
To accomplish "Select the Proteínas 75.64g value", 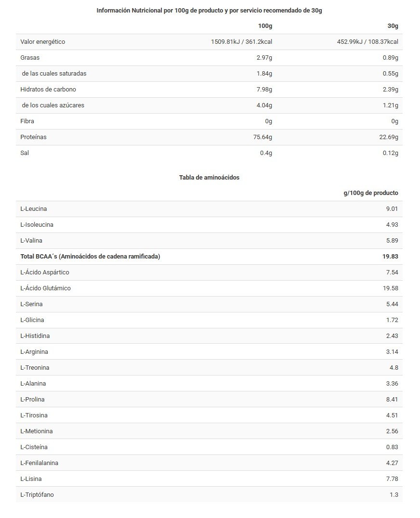I will tap(262, 137).
